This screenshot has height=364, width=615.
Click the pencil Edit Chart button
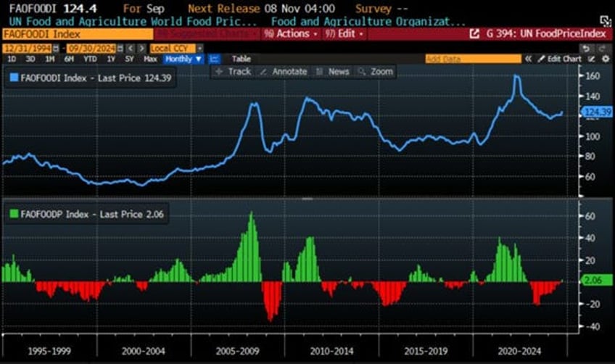[x=559, y=59]
